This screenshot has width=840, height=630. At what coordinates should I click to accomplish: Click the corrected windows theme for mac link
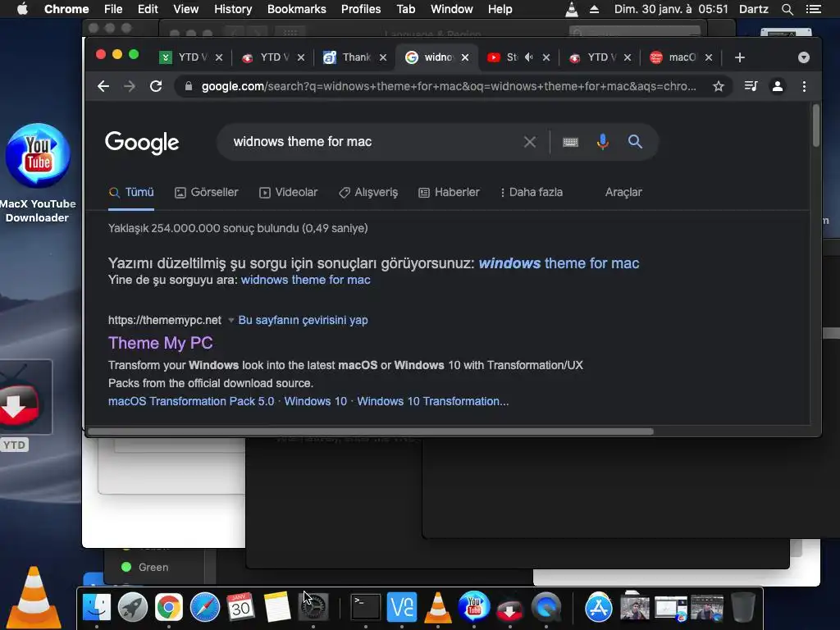[x=559, y=263]
